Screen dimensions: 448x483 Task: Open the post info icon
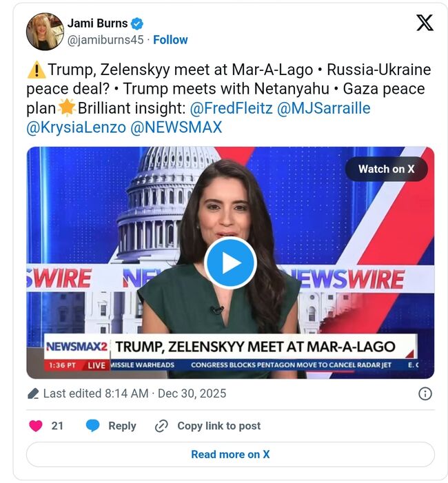425,393
